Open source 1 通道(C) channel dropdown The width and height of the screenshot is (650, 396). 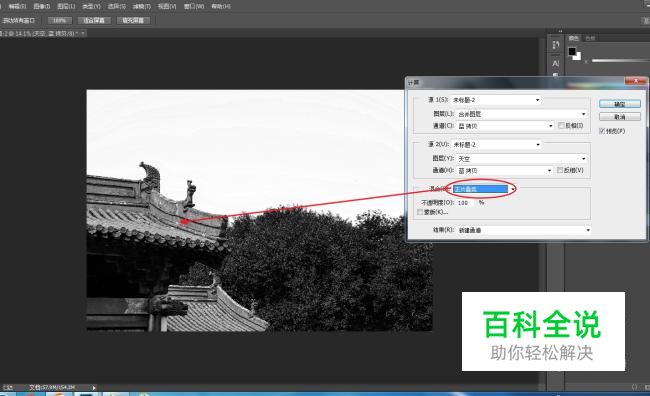505,126
